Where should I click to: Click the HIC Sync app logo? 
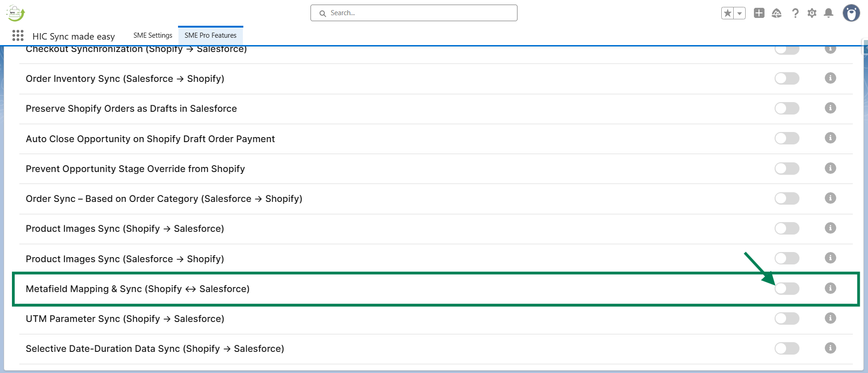16,13
